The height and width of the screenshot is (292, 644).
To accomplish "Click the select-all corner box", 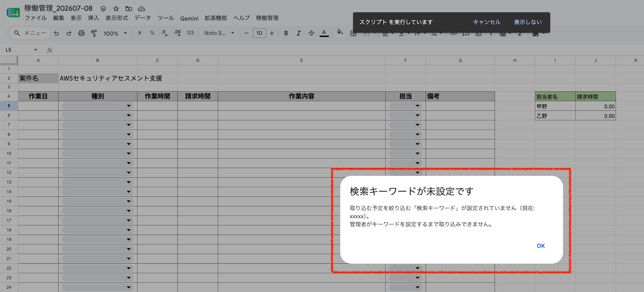I will tap(9, 60).
